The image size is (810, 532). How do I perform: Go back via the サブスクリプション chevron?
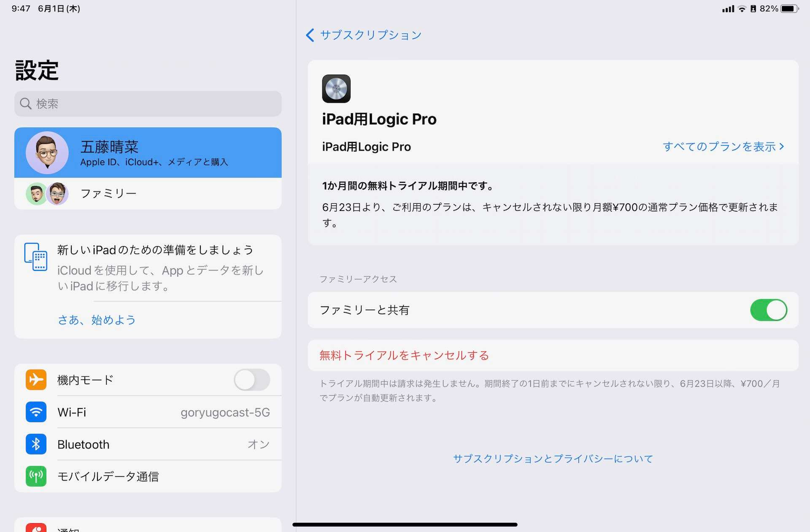310,35
